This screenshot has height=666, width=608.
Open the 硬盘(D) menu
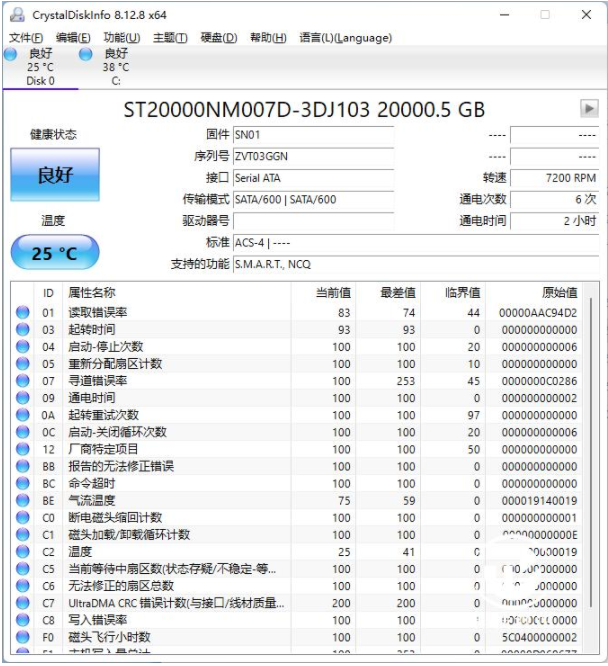click(219, 38)
